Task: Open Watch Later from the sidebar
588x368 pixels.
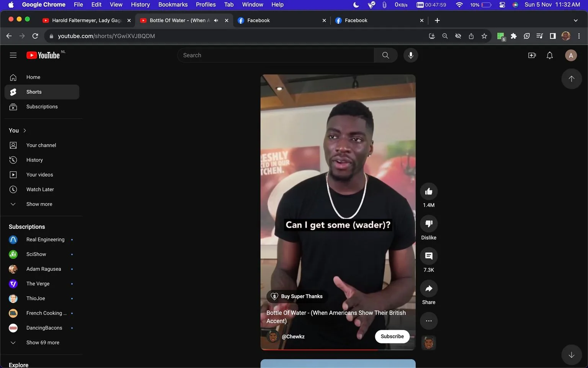Action: pos(40,189)
